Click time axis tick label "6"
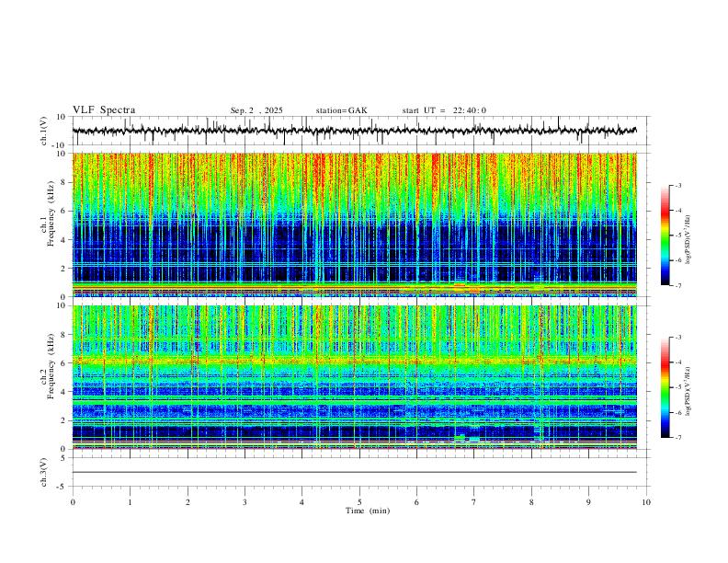This screenshot has height=563, width=728. click(417, 502)
